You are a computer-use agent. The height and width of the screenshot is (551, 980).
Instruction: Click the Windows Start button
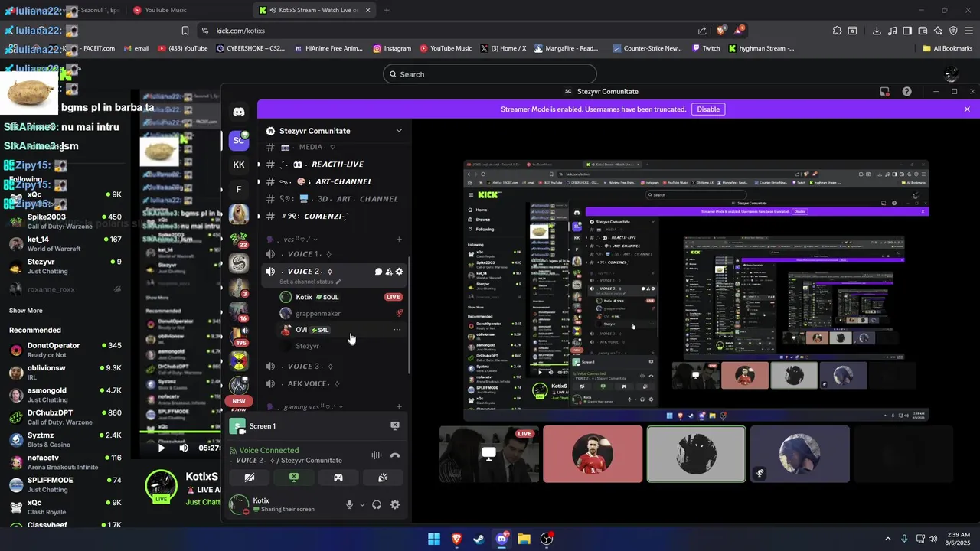434,539
